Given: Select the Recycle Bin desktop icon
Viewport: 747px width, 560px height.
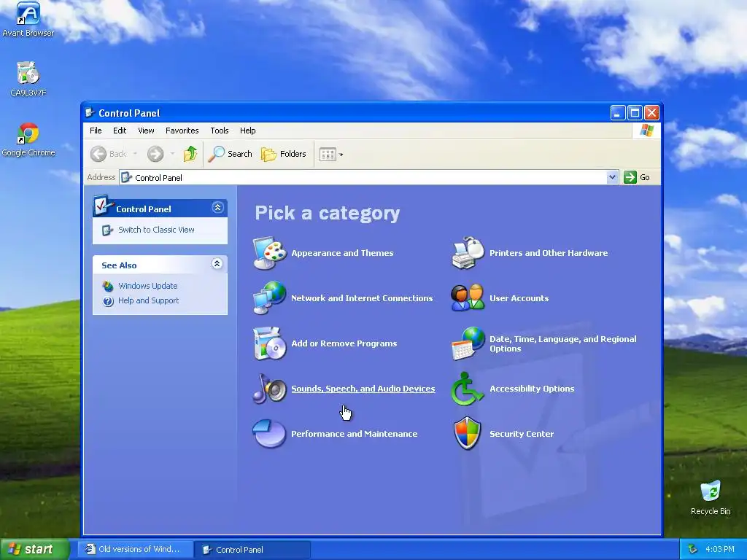Looking at the screenshot, I should [711, 497].
